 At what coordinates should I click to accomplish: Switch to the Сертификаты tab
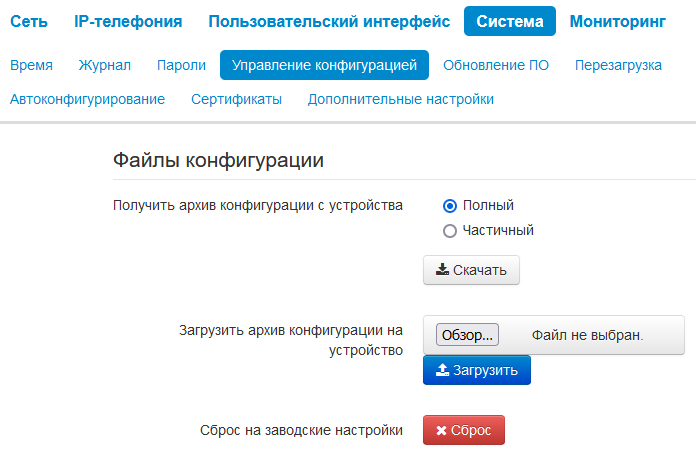click(236, 99)
